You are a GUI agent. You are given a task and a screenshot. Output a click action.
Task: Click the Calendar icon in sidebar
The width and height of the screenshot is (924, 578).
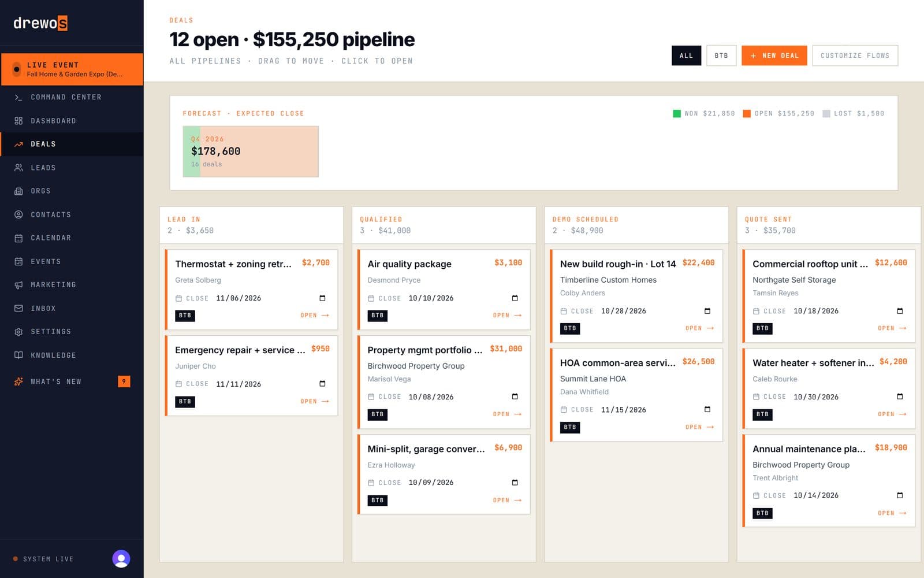click(18, 238)
